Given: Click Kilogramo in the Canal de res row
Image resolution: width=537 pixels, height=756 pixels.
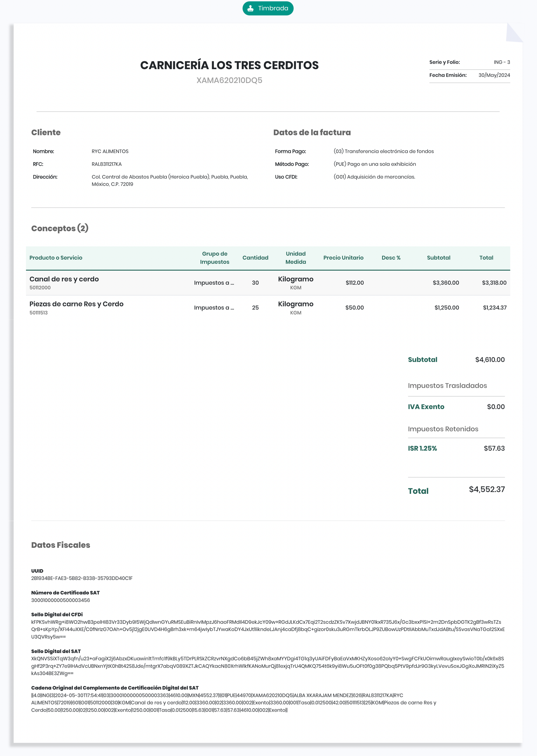Looking at the screenshot, I should (296, 279).
